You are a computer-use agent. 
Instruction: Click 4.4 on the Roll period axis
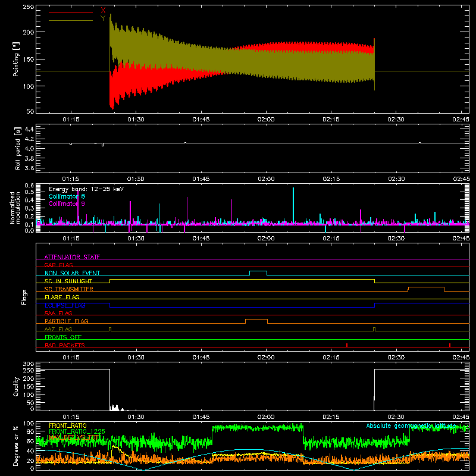[29, 129]
